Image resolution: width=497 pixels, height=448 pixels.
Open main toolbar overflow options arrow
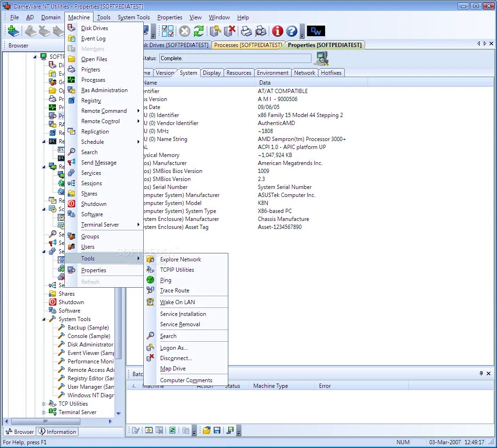coord(302,31)
